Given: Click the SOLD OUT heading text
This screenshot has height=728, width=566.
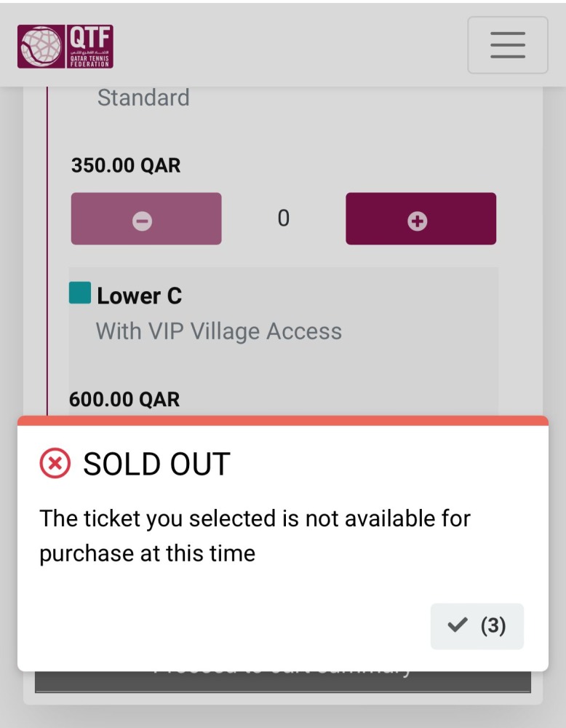Looking at the screenshot, I should tap(156, 464).
